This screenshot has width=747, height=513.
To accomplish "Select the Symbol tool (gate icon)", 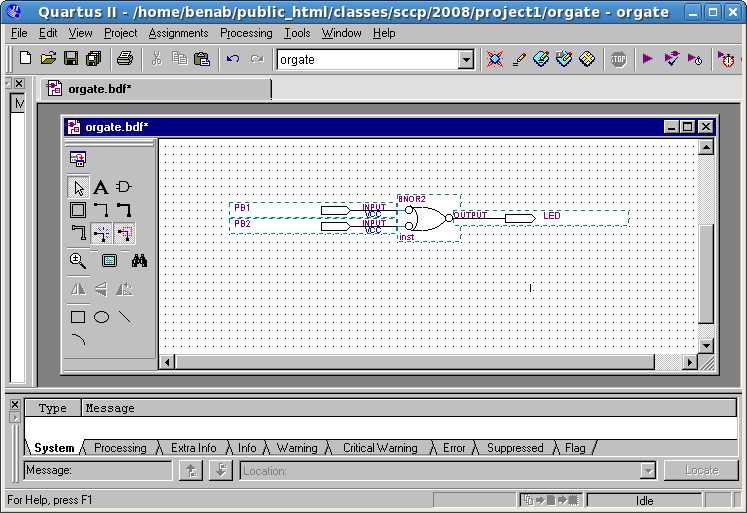I will click(124, 187).
